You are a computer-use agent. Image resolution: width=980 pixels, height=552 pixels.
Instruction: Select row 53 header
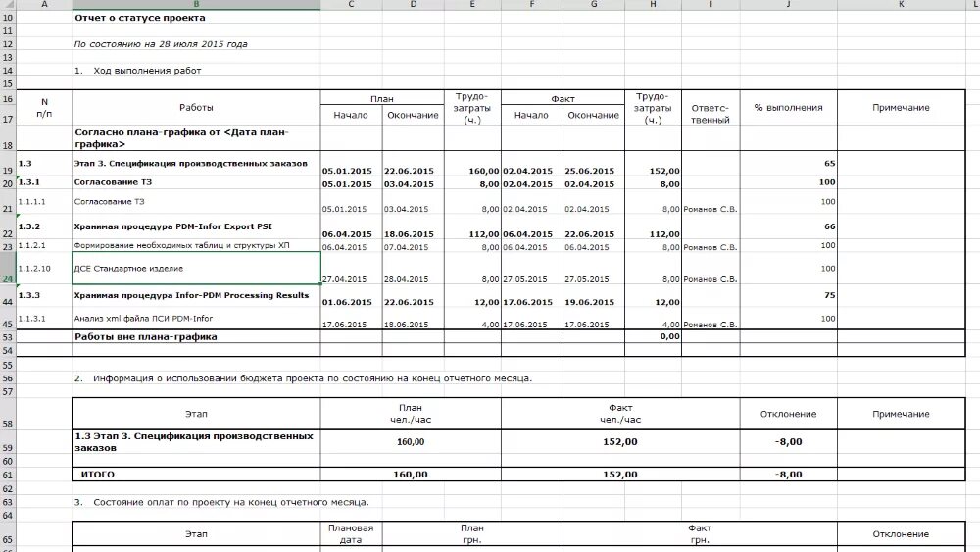(8, 337)
